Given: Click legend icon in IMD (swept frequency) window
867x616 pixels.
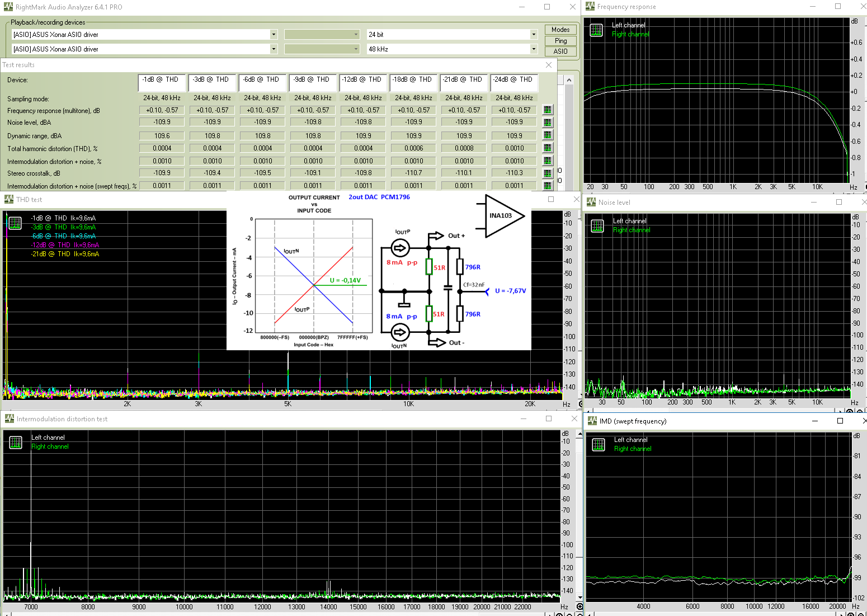Looking at the screenshot, I should click(599, 445).
